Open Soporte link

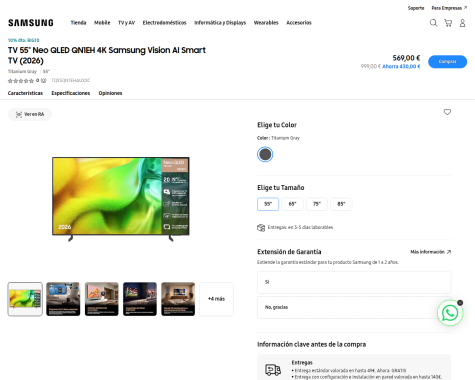click(416, 8)
